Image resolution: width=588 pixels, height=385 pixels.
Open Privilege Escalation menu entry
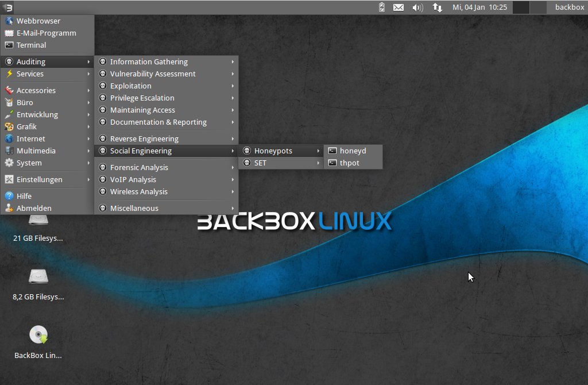[167, 98]
